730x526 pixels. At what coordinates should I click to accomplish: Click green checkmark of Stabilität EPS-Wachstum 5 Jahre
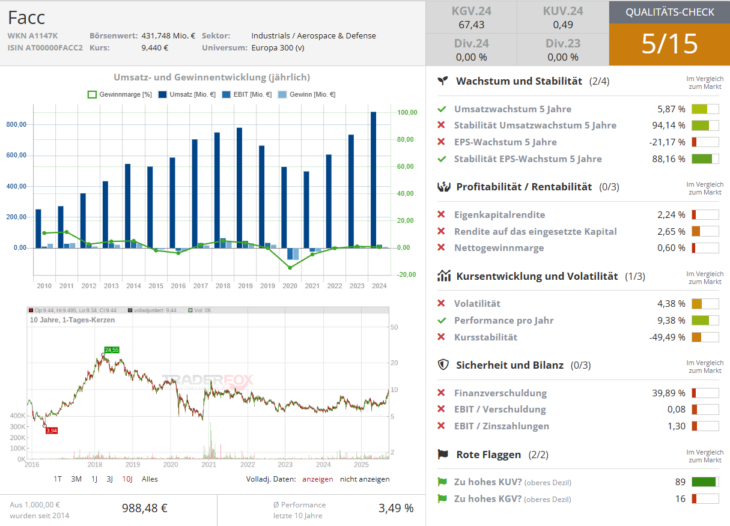442,159
